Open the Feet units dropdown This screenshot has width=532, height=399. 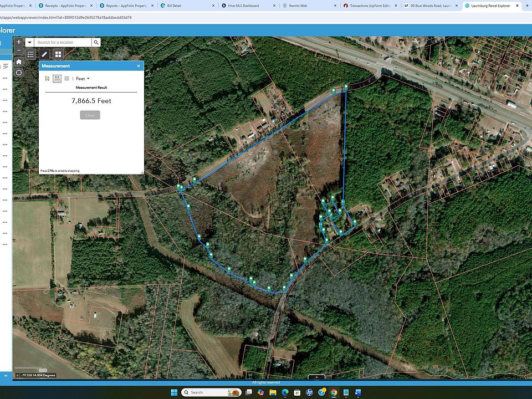(82, 78)
